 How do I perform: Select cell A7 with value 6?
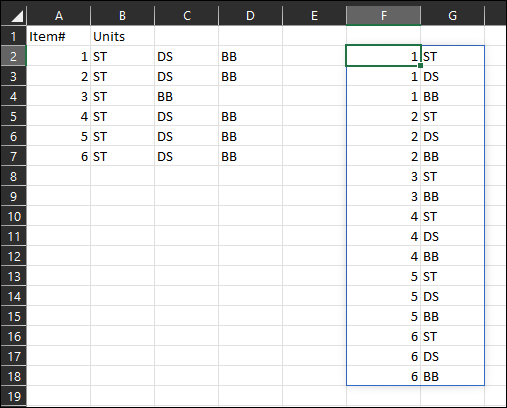58,156
